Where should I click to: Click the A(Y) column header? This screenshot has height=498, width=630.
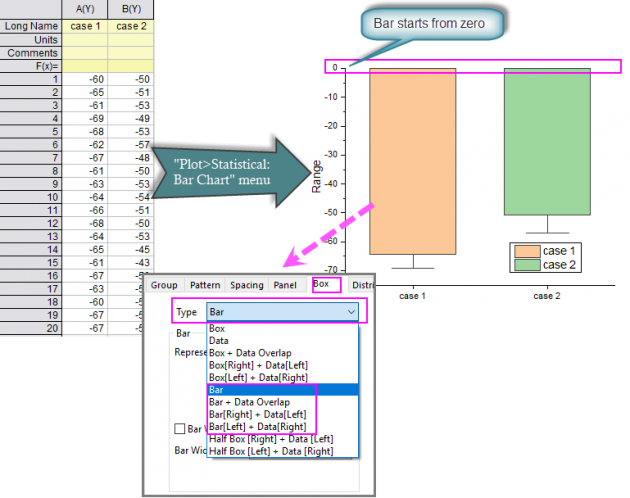85,7
